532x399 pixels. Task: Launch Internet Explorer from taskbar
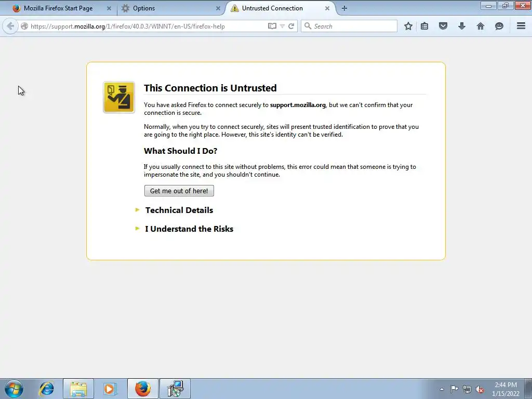46,389
